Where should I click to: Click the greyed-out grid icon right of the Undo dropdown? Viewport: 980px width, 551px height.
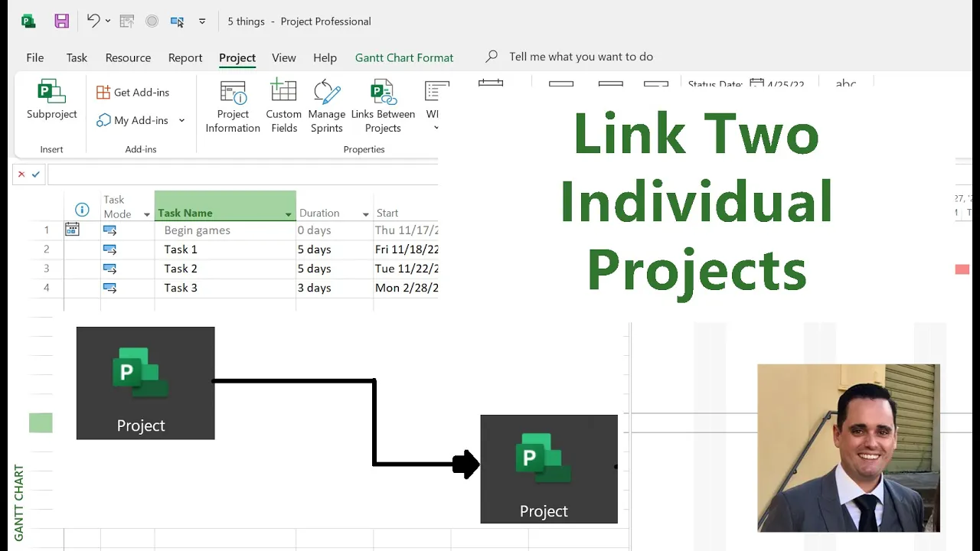(127, 21)
